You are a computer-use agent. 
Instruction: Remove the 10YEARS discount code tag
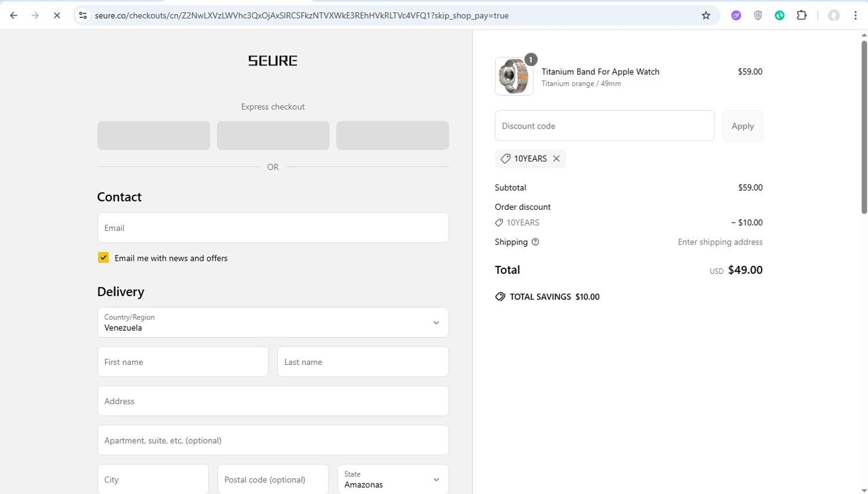point(556,159)
